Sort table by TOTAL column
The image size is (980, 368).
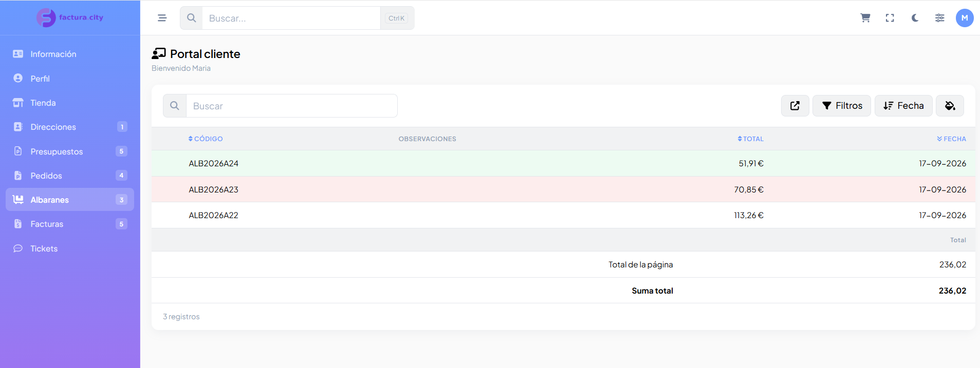(750, 139)
